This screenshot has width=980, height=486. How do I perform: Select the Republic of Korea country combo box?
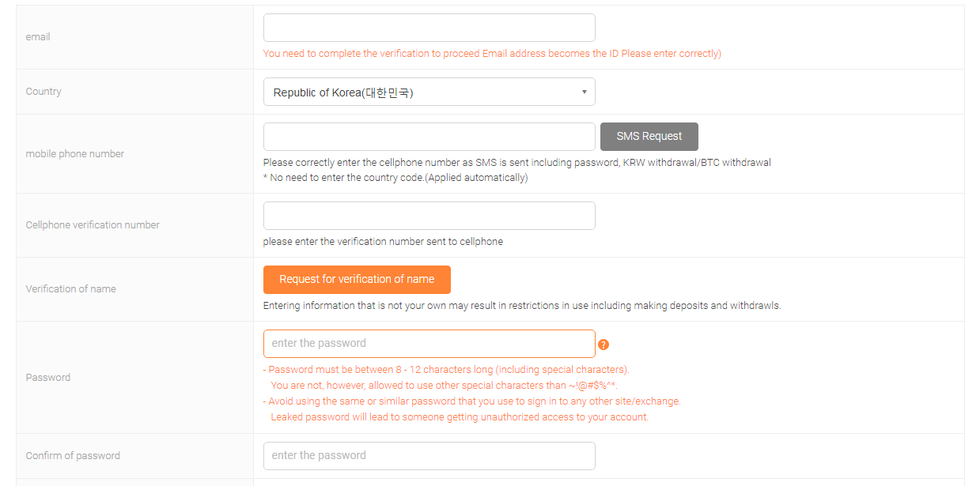pyautogui.click(x=429, y=92)
